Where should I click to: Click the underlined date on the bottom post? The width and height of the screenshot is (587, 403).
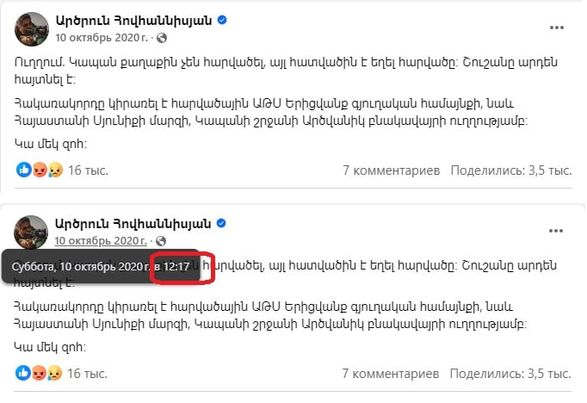tap(101, 241)
